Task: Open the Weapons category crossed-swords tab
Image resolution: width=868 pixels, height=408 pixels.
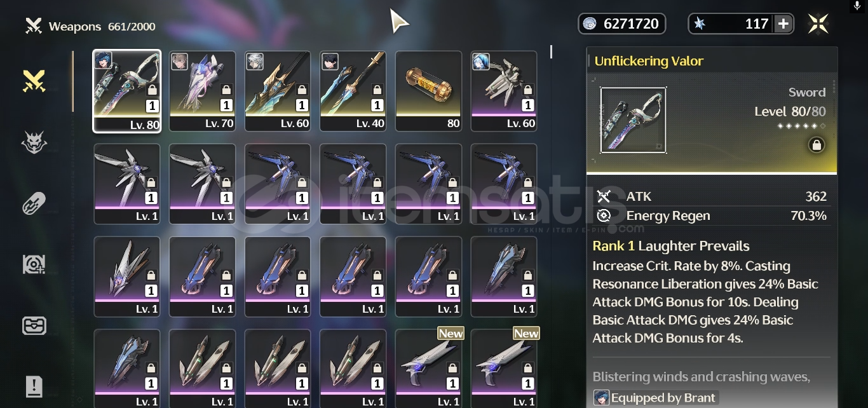Action: [x=34, y=81]
